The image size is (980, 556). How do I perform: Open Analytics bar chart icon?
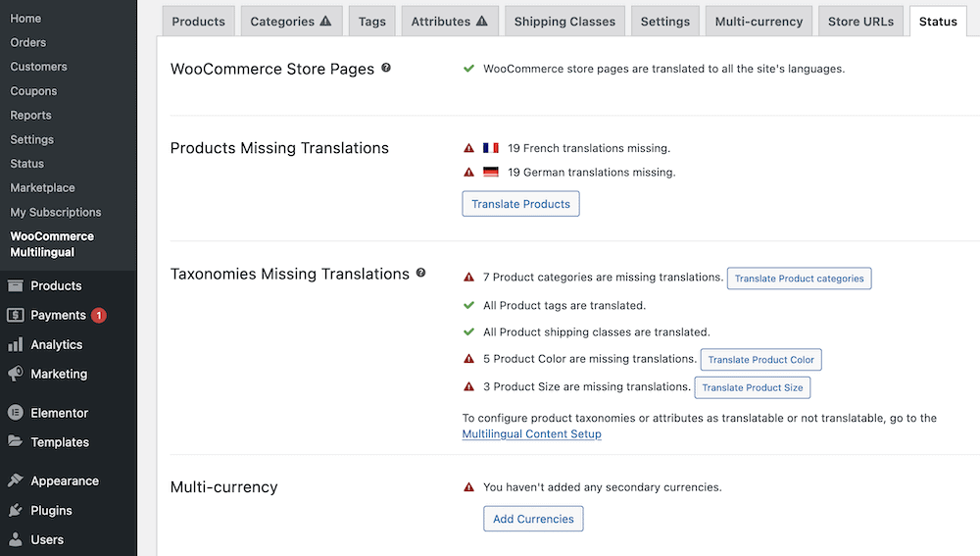point(15,345)
